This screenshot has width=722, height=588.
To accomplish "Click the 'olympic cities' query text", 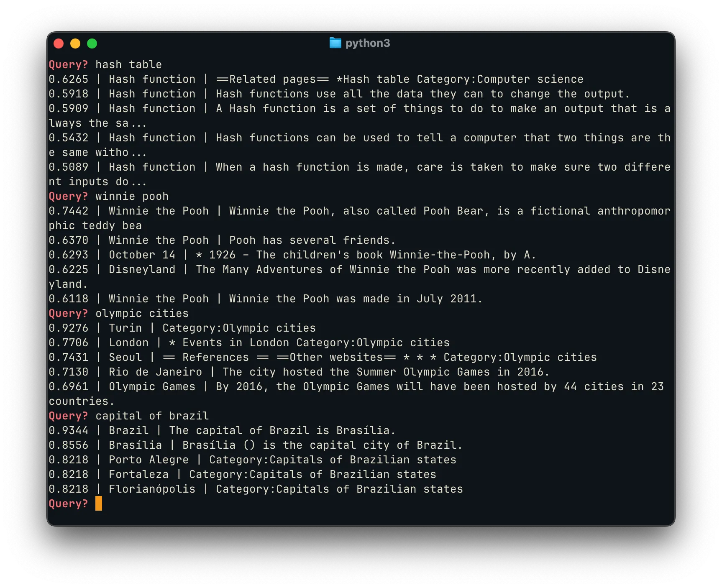I will coord(142,313).
